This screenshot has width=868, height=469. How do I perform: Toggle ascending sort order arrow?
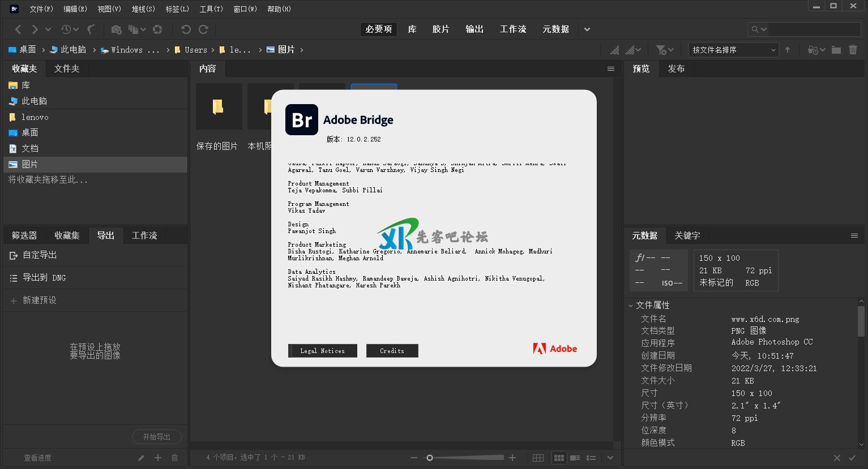[788, 50]
